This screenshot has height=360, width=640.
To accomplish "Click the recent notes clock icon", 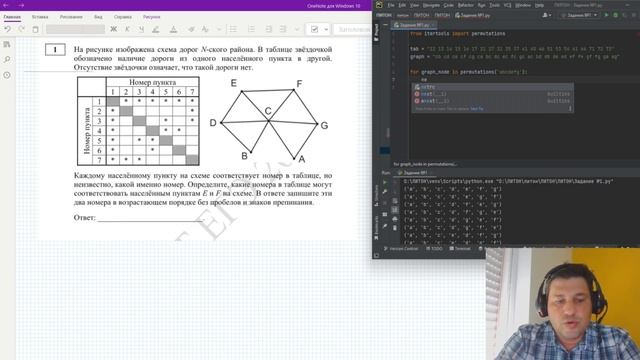I will (7, 75).
